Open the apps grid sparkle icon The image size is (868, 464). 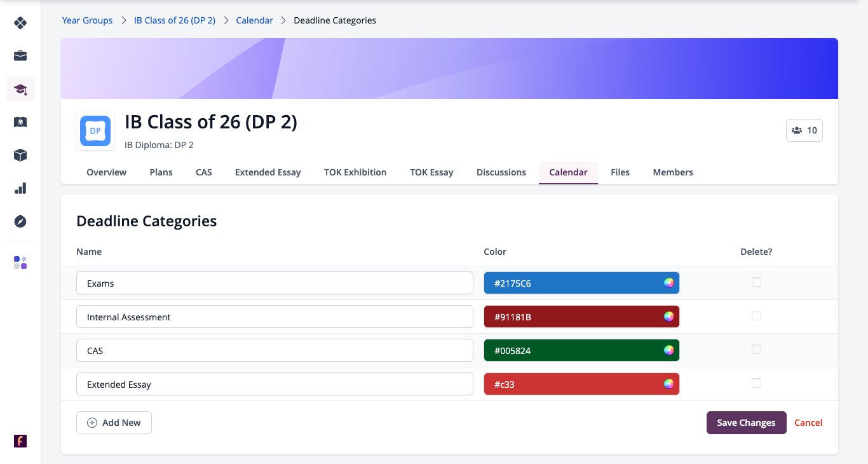click(x=20, y=263)
